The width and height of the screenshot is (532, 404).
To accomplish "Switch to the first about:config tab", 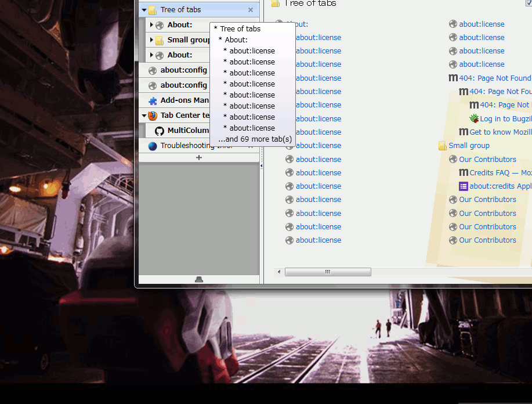I will pos(183,70).
